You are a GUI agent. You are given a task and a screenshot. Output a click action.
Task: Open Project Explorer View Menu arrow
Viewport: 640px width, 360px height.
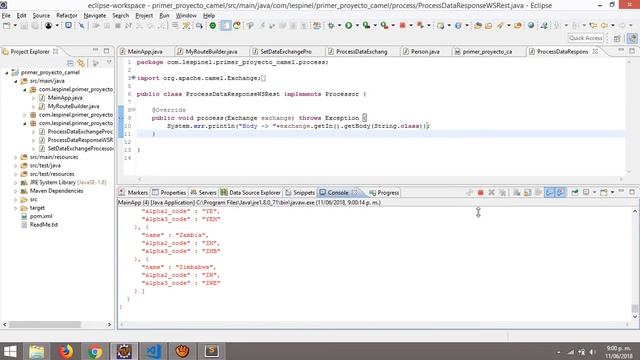pos(109,62)
